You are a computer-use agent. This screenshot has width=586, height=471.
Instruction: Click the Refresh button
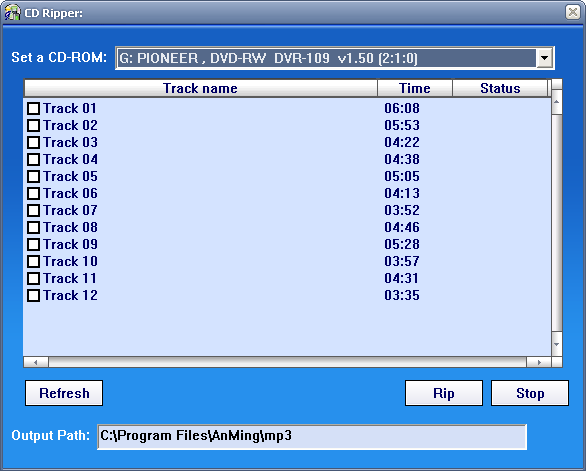tap(64, 393)
